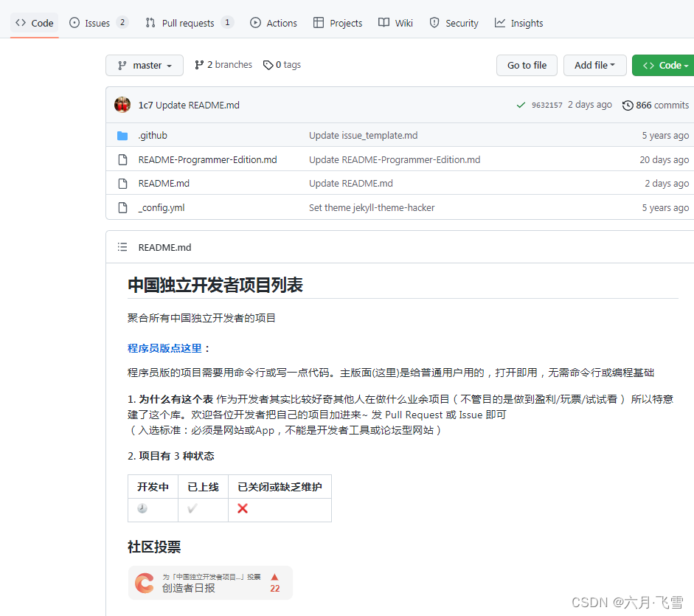Image resolution: width=694 pixels, height=616 pixels.
Task: Open the .github folder
Action: click(153, 135)
